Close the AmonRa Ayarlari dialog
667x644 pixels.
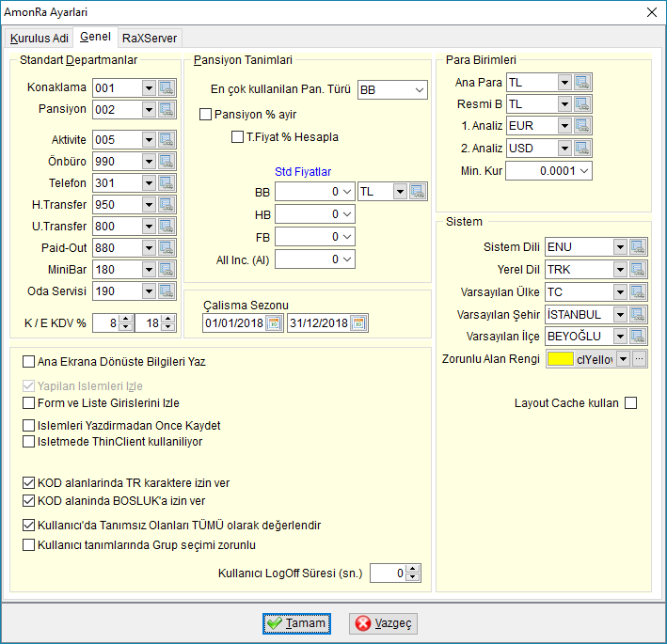651,12
